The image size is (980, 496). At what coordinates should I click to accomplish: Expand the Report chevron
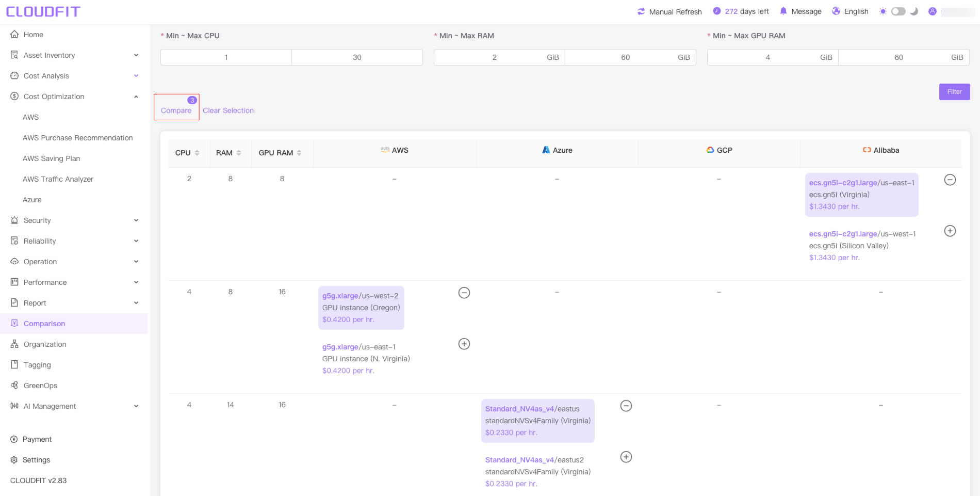click(x=136, y=303)
